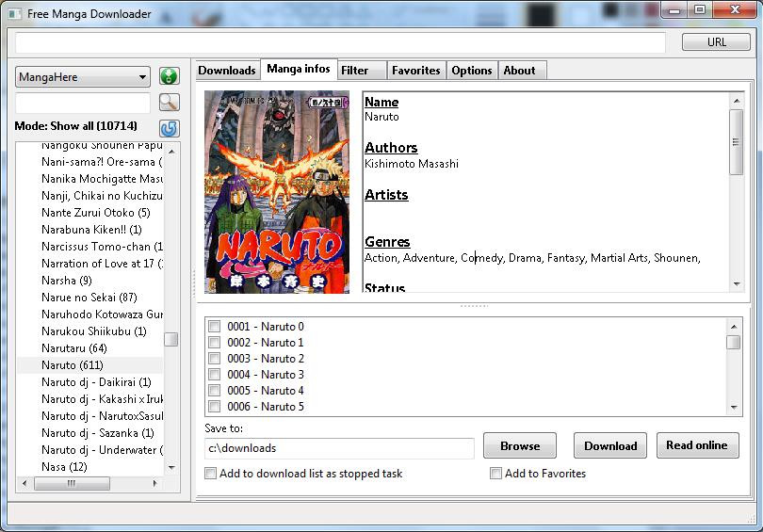This screenshot has width=763, height=532.
Task: Click info panel scroll down arrow
Action: (737, 284)
